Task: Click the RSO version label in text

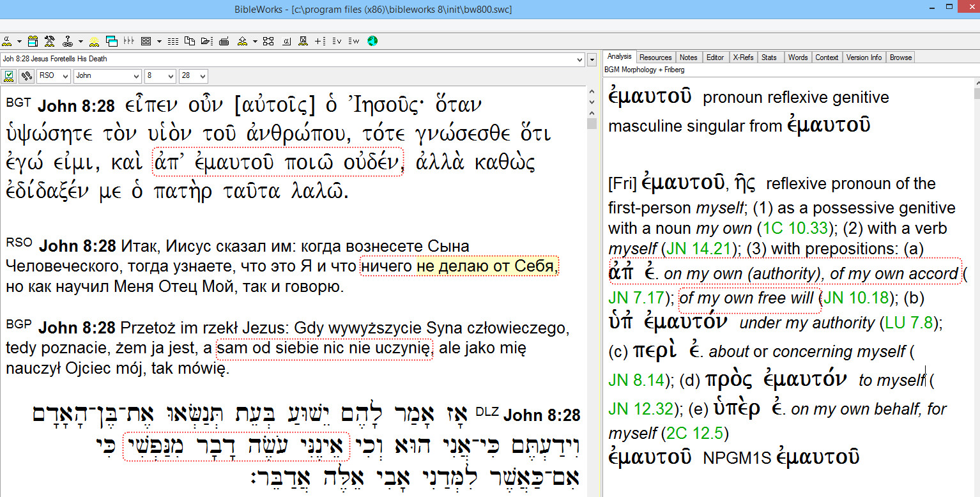Action: (19, 242)
